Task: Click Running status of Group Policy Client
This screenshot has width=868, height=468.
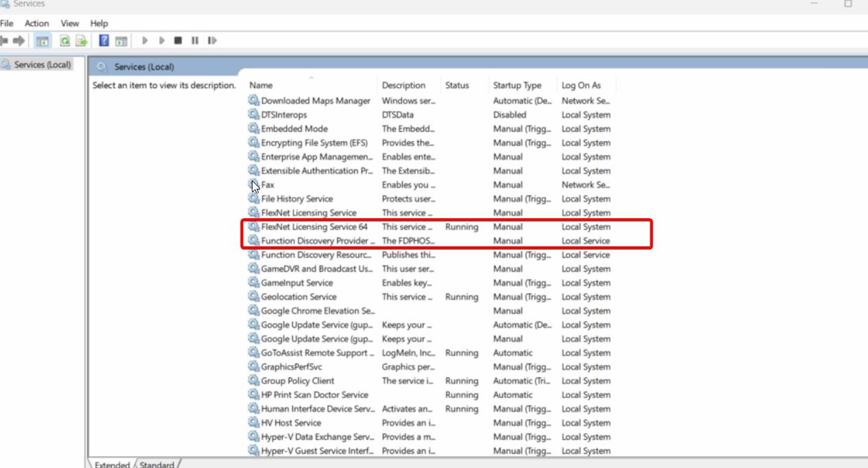Action: coord(462,381)
